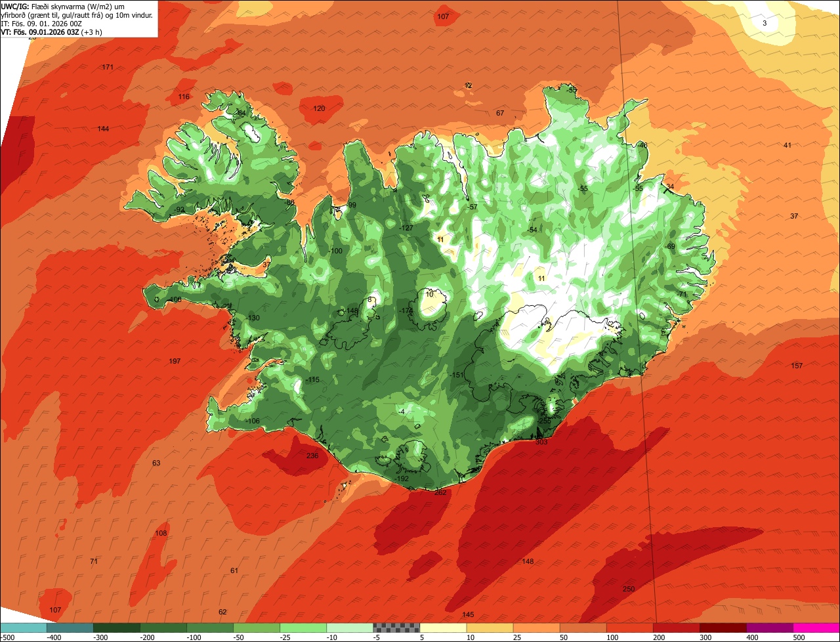Select the value 236 off the southwest coast
The width and height of the screenshot is (840, 642).
coord(312,456)
